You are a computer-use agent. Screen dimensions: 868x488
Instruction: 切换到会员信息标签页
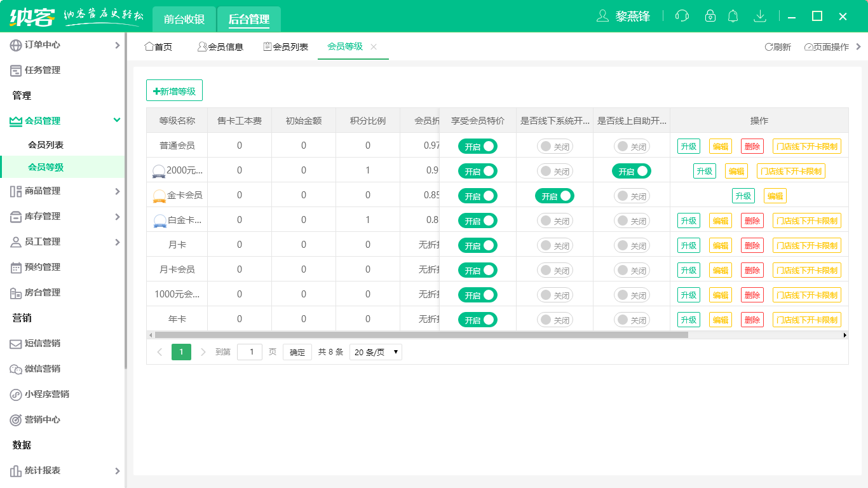pyautogui.click(x=221, y=46)
